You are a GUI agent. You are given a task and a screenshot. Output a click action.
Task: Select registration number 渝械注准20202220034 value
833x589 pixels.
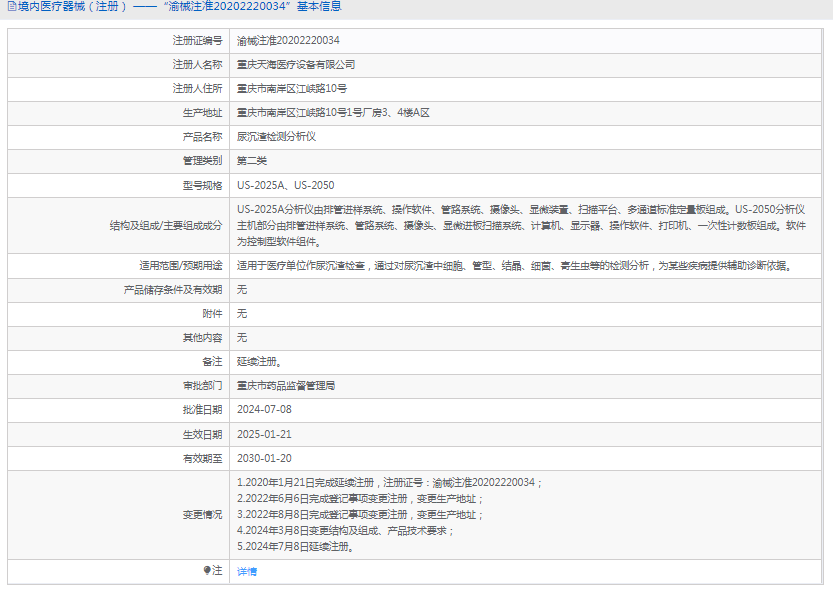[288, 40]
